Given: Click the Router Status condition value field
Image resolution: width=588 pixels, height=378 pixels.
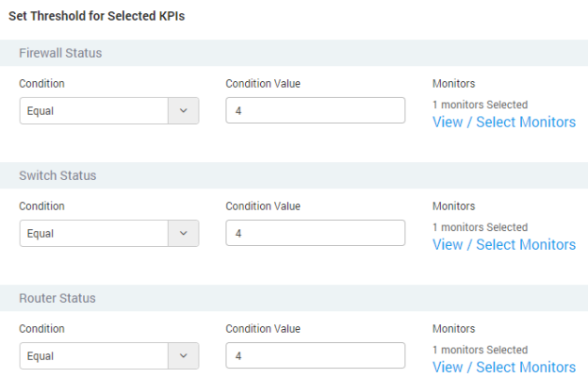Looking at the screenshot, I should click(316, 355).
